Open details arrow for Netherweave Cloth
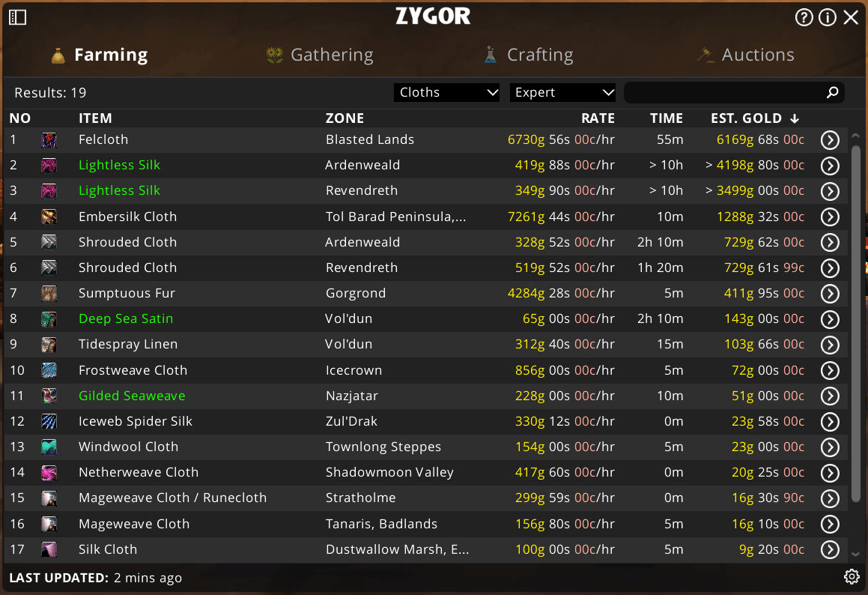 click(830, 473)
